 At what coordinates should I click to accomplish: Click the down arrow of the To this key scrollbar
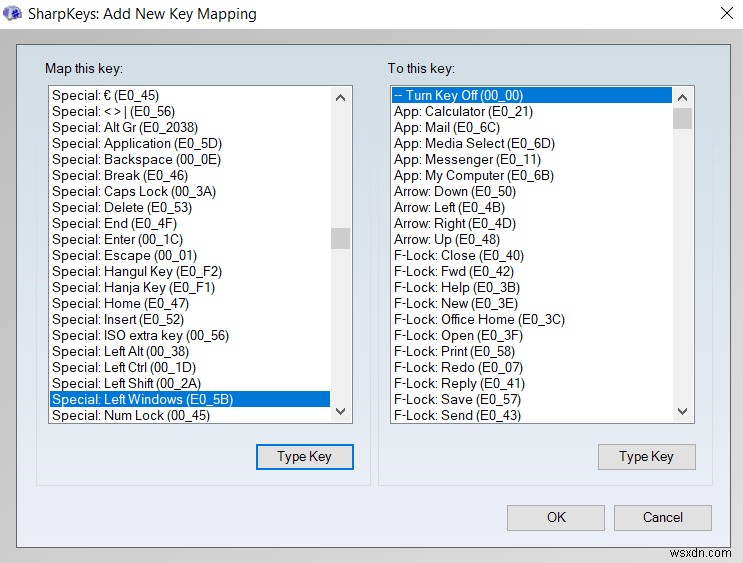tap(682, 411)
